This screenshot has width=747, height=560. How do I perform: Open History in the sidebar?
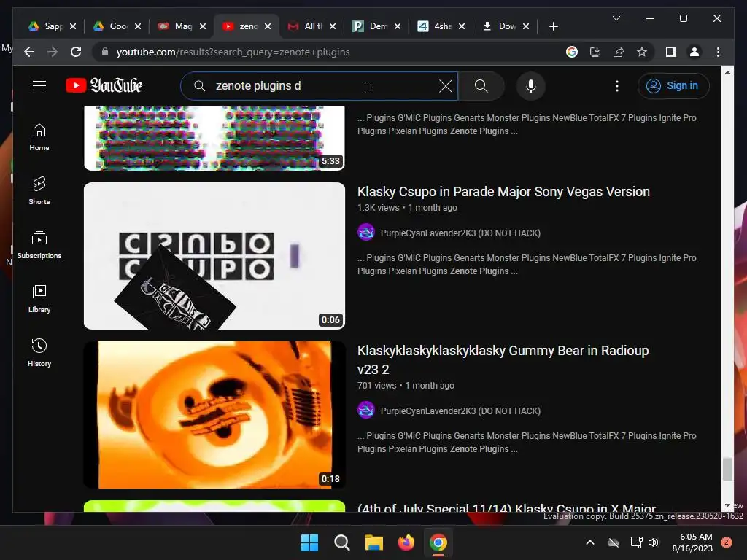pos(39,352)
